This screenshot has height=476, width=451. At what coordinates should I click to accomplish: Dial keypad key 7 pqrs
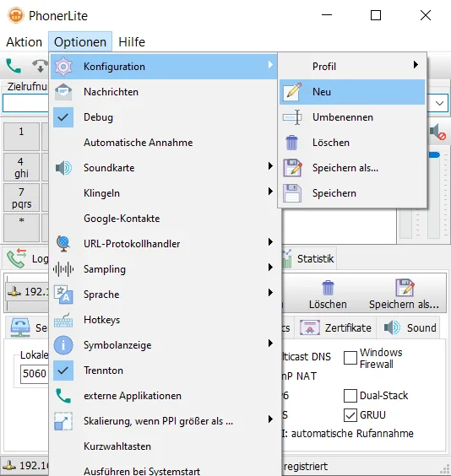(21, 197)
